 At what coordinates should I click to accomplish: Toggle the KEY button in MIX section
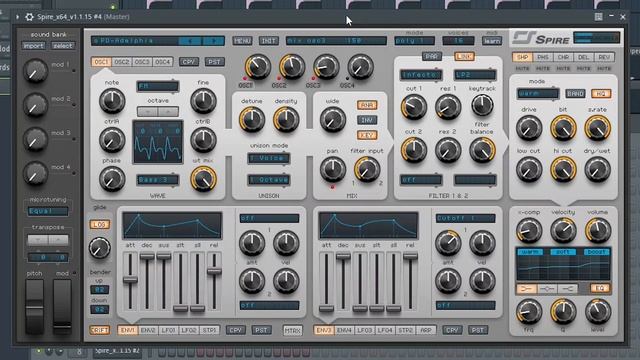point(367,135)
